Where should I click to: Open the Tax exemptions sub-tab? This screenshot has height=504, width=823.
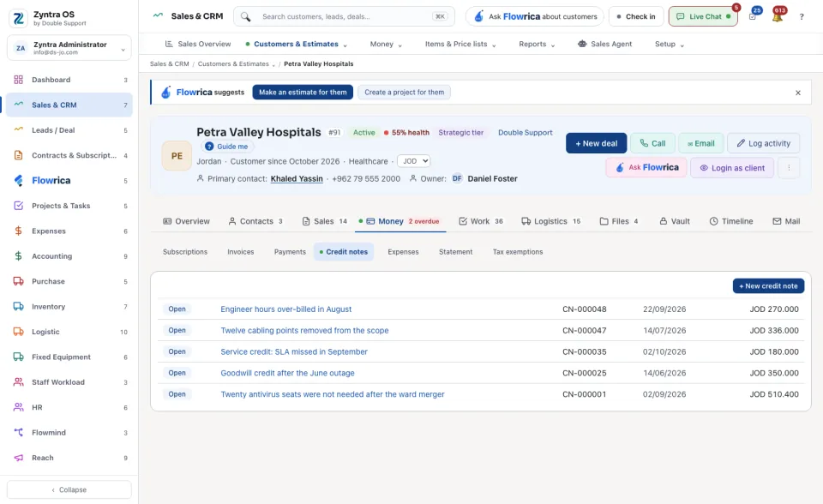[518, 252]
